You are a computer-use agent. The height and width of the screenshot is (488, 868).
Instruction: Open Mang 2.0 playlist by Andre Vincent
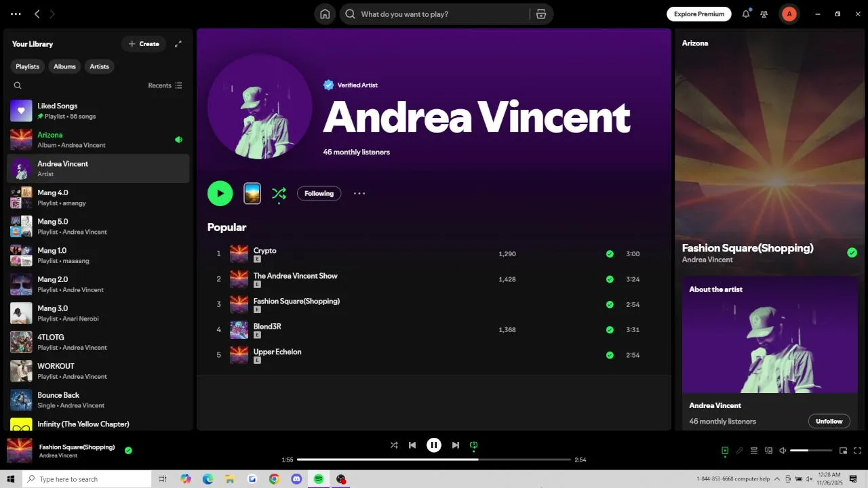click(98, 284)
